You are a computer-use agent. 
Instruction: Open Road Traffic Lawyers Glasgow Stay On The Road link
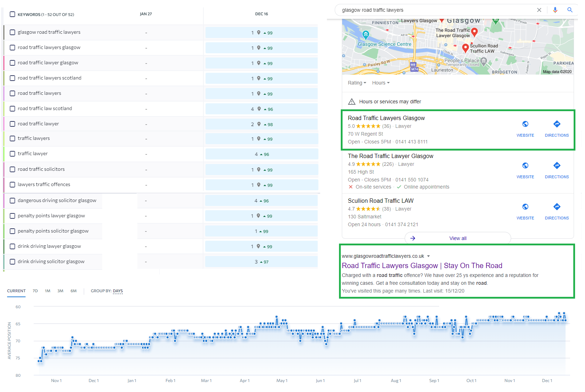(422, 266)
